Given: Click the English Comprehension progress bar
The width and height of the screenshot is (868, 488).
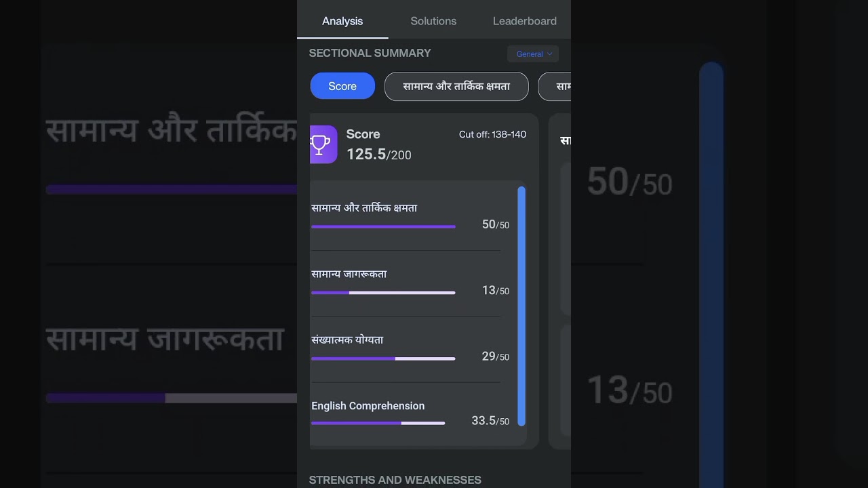Looking at the screenshot, I should (378, 423).
